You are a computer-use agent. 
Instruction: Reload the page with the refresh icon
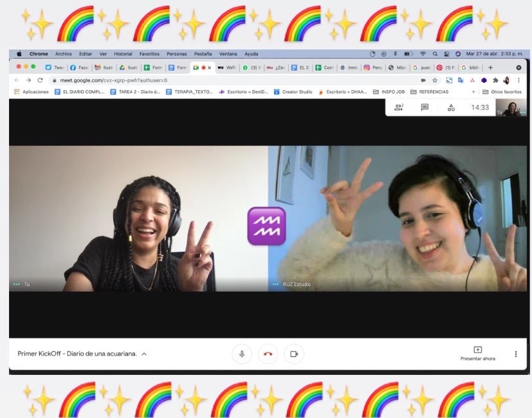click(40, 80)
